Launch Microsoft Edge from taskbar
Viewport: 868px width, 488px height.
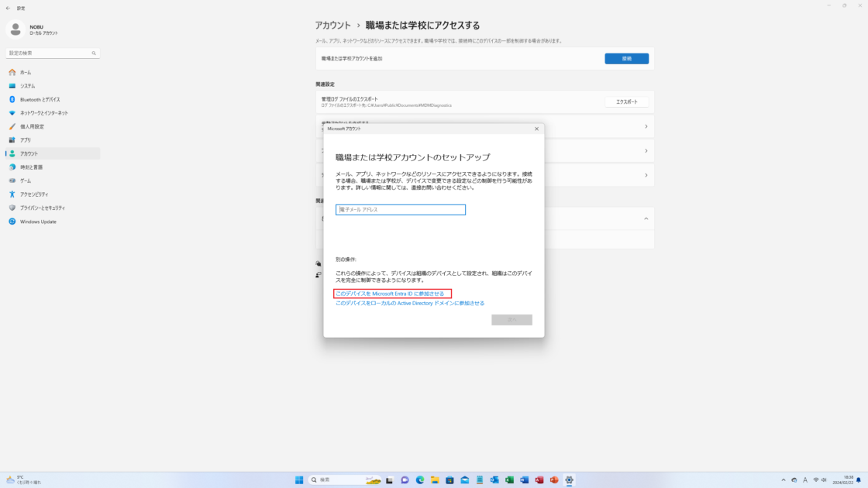(419, 479)
